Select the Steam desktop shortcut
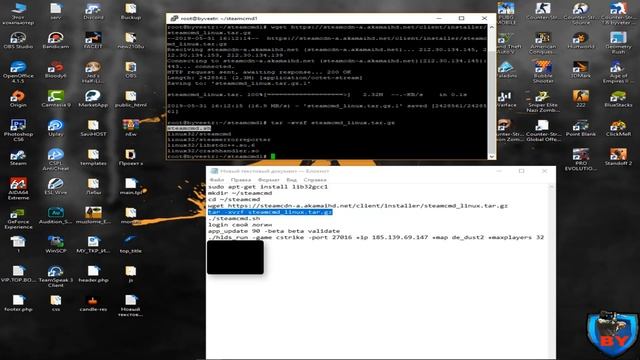 18,158
